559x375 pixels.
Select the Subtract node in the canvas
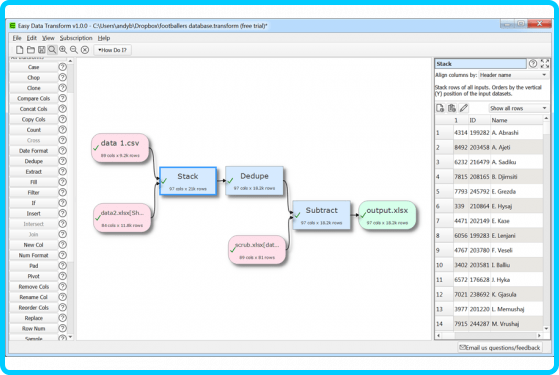[321, 215]
